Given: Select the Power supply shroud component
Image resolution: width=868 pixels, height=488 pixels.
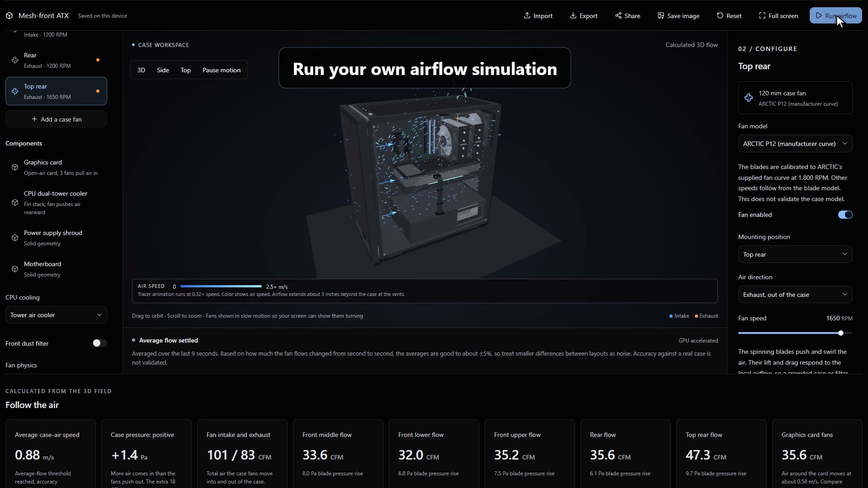Looking at the screenshot, I should [56, 238].
